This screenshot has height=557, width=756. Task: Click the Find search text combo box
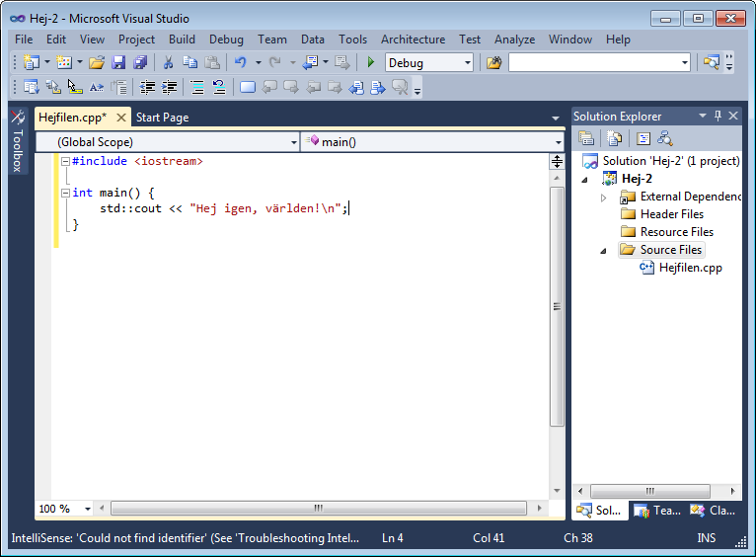pos(599,62)
